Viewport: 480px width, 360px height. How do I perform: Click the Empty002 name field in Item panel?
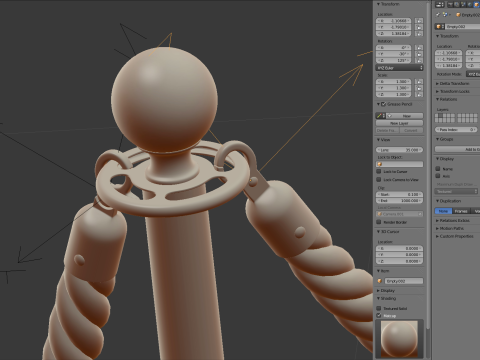(404, 281)
